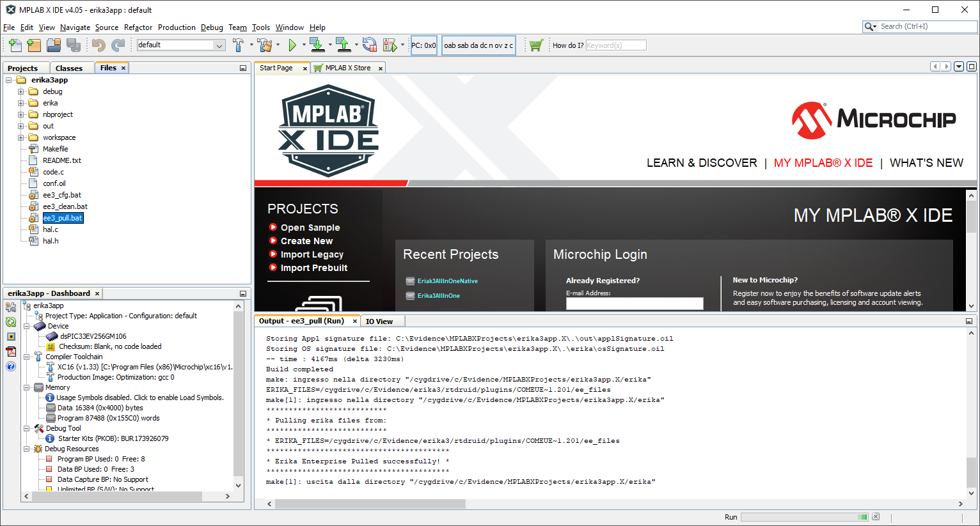Cancel the Run process in status bar
The height and width of the screenshot is (526, 980).
click(x=876, y=517)
